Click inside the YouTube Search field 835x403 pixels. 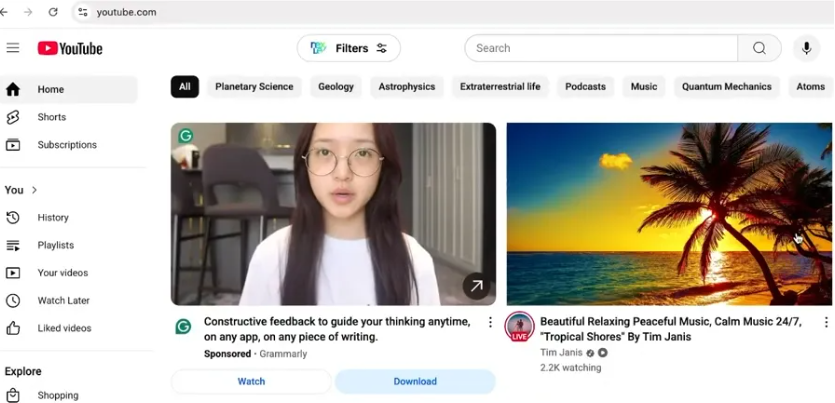[601, 48]
